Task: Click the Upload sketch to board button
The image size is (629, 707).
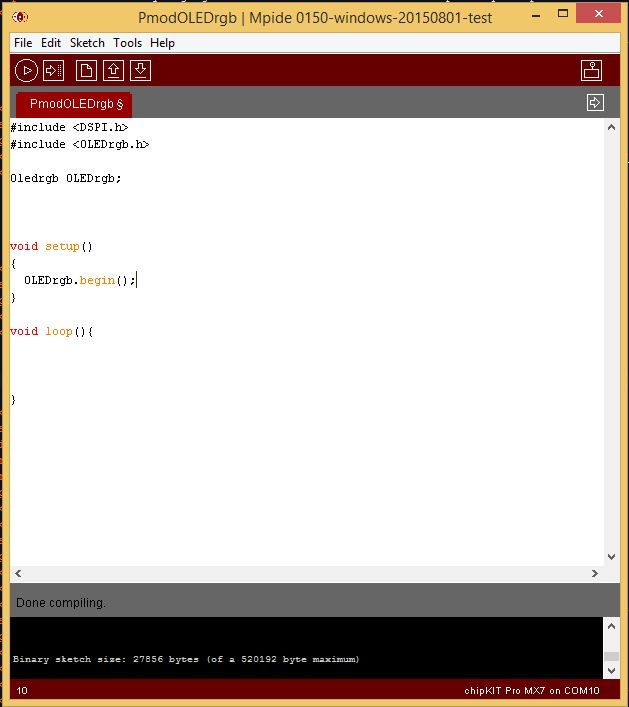Action: [x=54, y=71]
